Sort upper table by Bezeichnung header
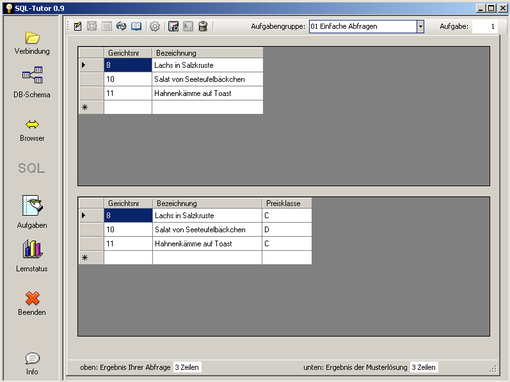The width and height of the screenshot is (510, 382). point(207,53)
